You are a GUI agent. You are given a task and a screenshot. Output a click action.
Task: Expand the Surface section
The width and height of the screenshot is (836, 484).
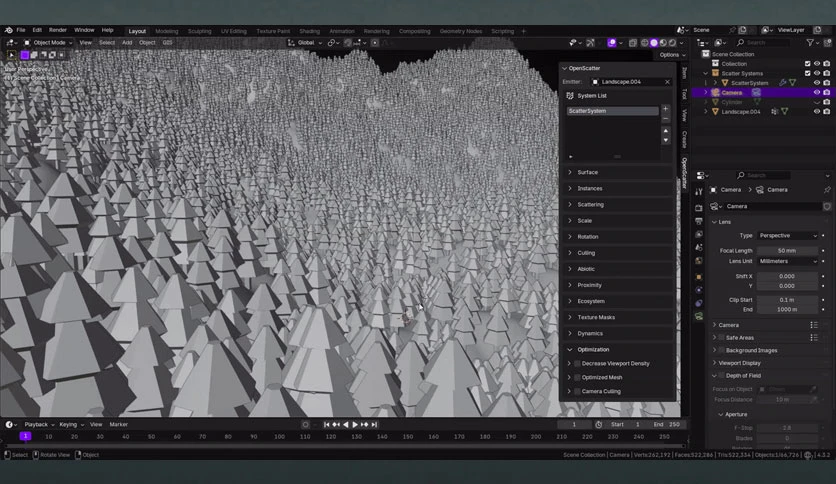click(618, 172)
